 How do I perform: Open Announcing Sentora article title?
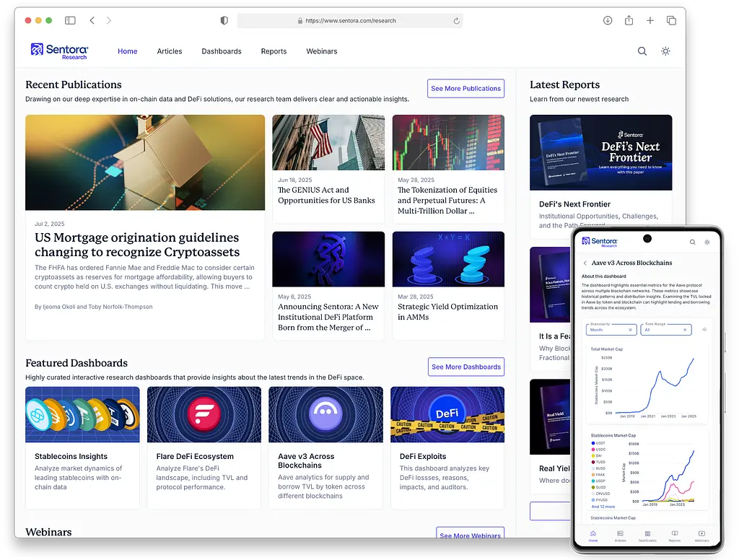point(328,317)
